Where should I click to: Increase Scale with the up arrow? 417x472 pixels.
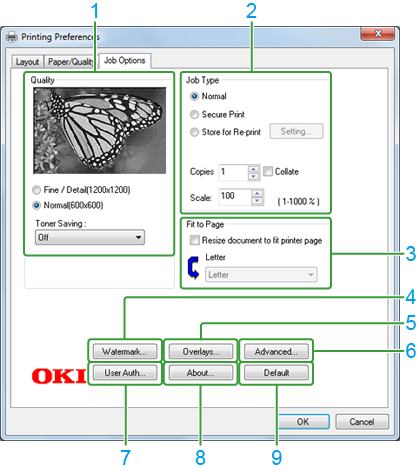257,193
